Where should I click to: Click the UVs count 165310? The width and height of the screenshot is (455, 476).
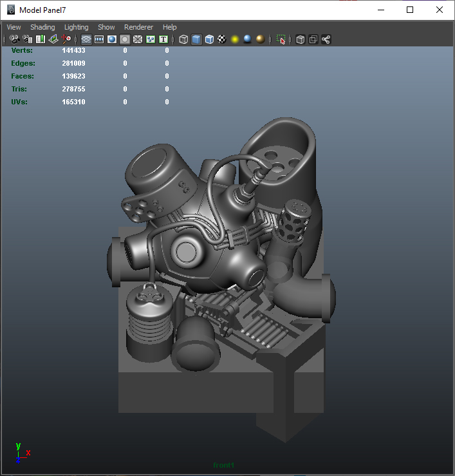click(74, 102)
